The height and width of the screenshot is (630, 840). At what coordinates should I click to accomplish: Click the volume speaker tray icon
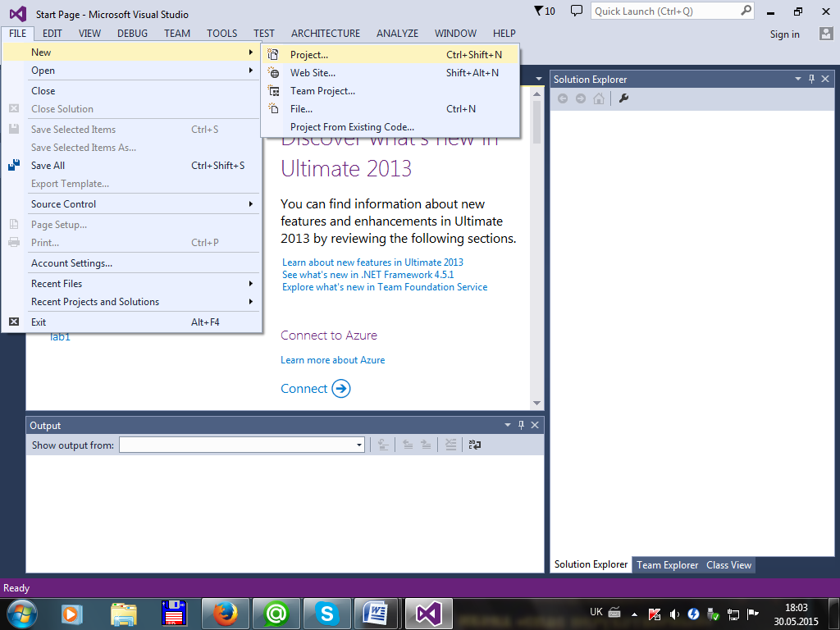pyautogui.click(x=674, y=614)
